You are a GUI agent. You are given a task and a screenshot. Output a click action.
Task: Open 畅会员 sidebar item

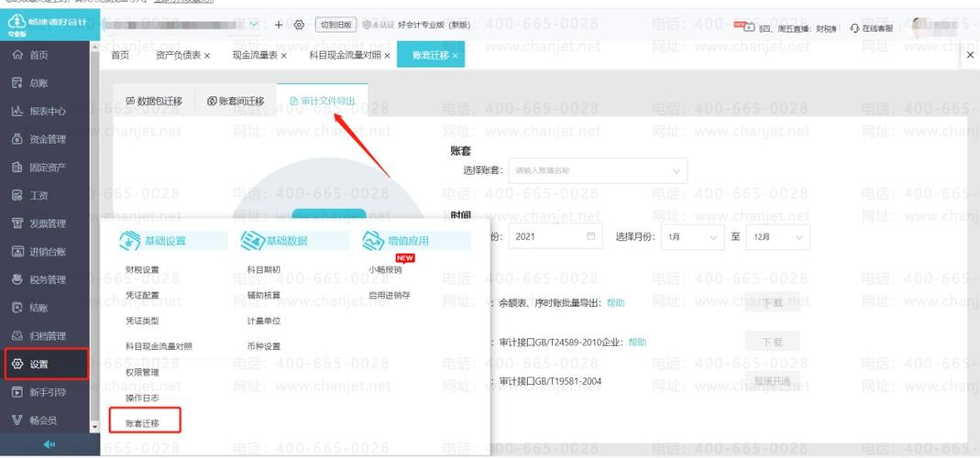tap(43, 420)
